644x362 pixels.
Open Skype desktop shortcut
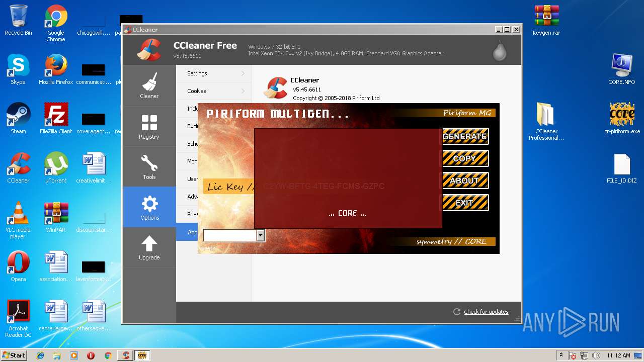coord(18,69)
